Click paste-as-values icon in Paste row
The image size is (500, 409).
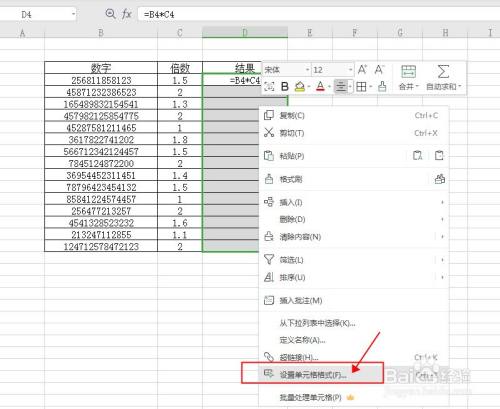click(418, 156)
